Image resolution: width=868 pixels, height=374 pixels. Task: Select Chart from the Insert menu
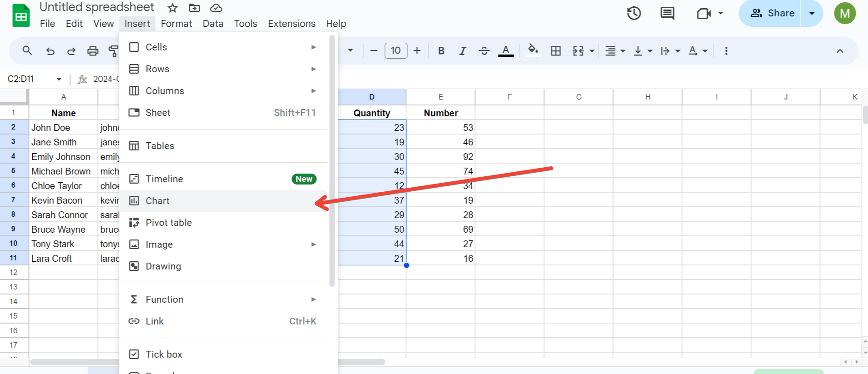pyautogui.click(x=223, y=201)
